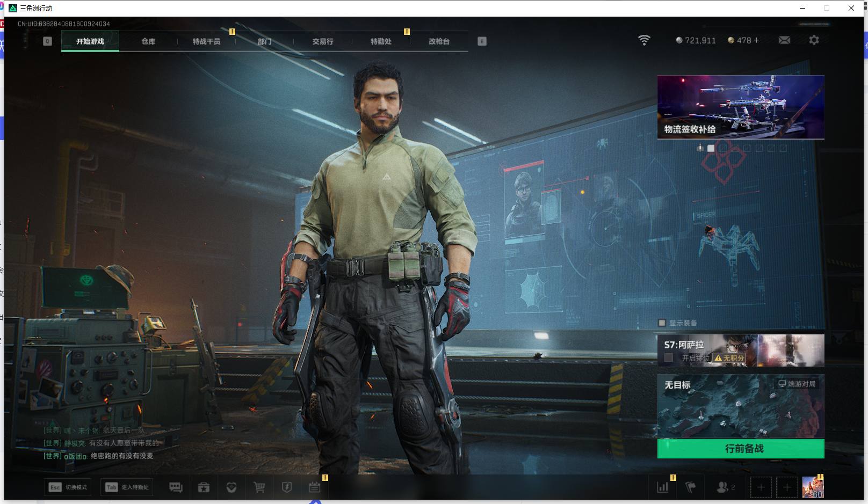868x504 pixels.
Task: Click the 三角洲行动 window title icon
Action: 13,8
